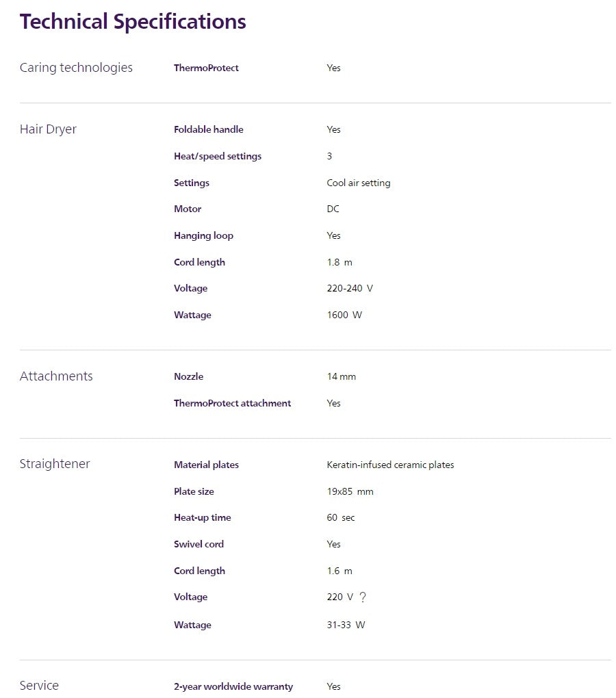Click the question mark icon beside Straightener voltage
The width and height of the screenshot is (616, 698).
click(363, 597)
